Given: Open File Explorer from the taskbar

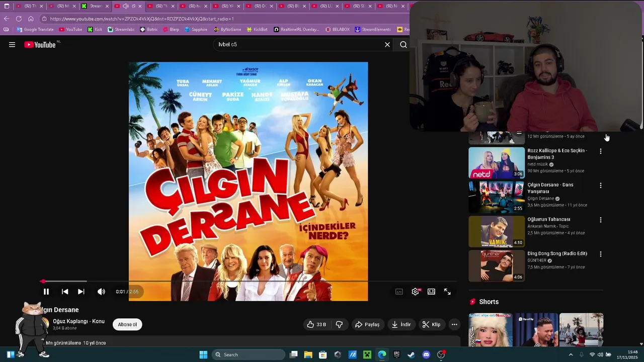Looking at the screenshot, I should pyautogui.click(x=308, y=354).
